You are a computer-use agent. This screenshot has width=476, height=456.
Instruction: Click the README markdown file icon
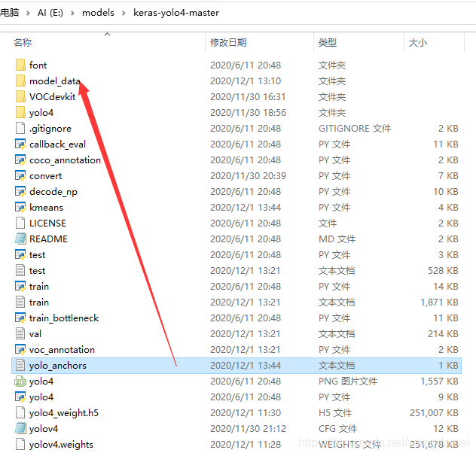[x=20, y=239]
